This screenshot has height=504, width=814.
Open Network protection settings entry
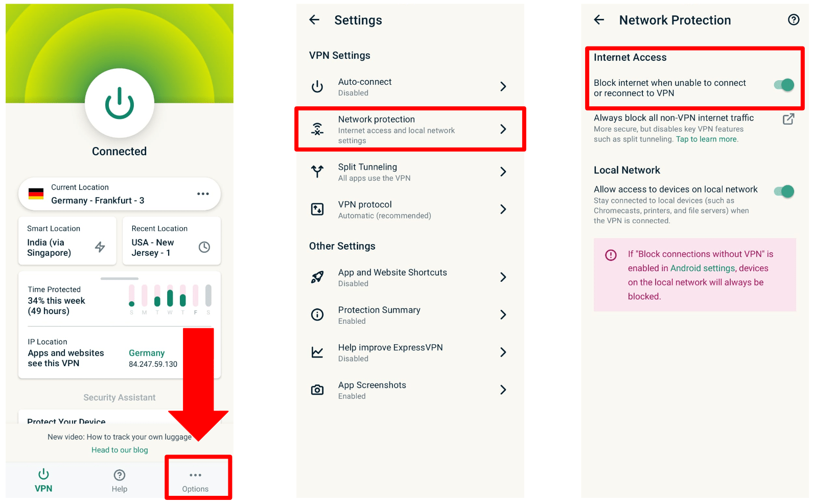tap(410, 129)
